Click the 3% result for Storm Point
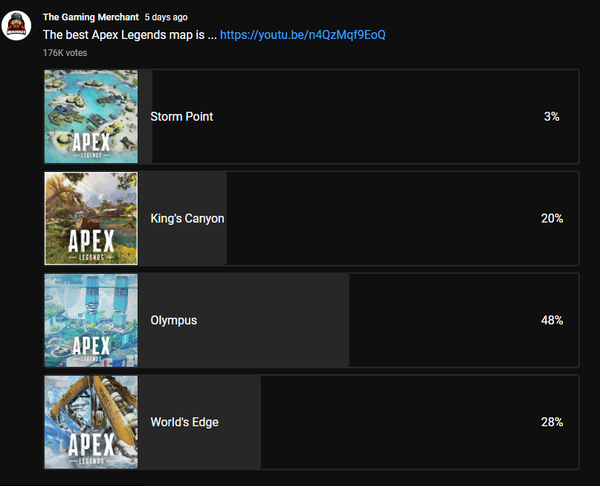600x486 pixels. pyautogui.click(x=551, y=116)
